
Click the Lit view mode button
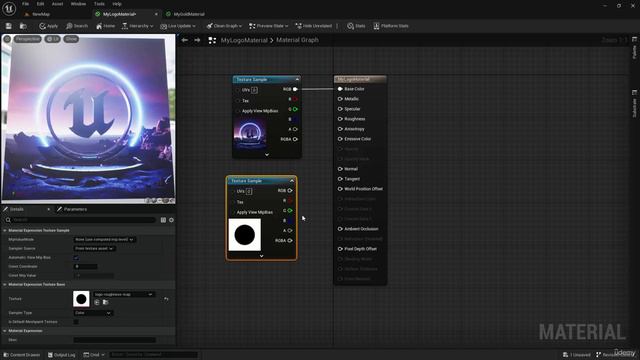[x=53, y=39]
